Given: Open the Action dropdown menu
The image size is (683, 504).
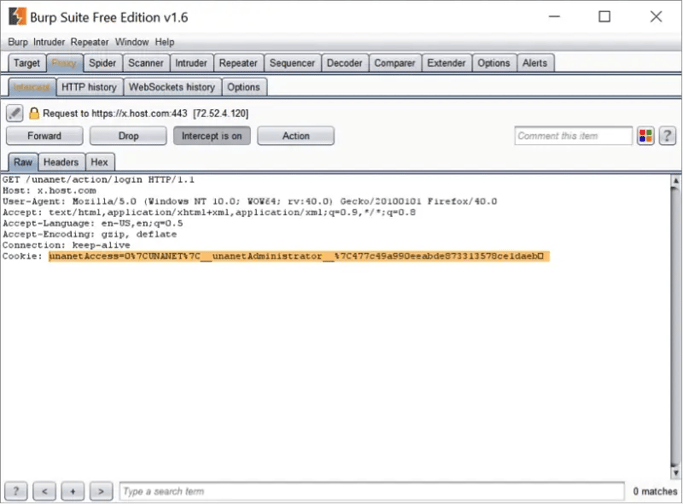Looking at the screenshot, I should click(x=295, y=136).
